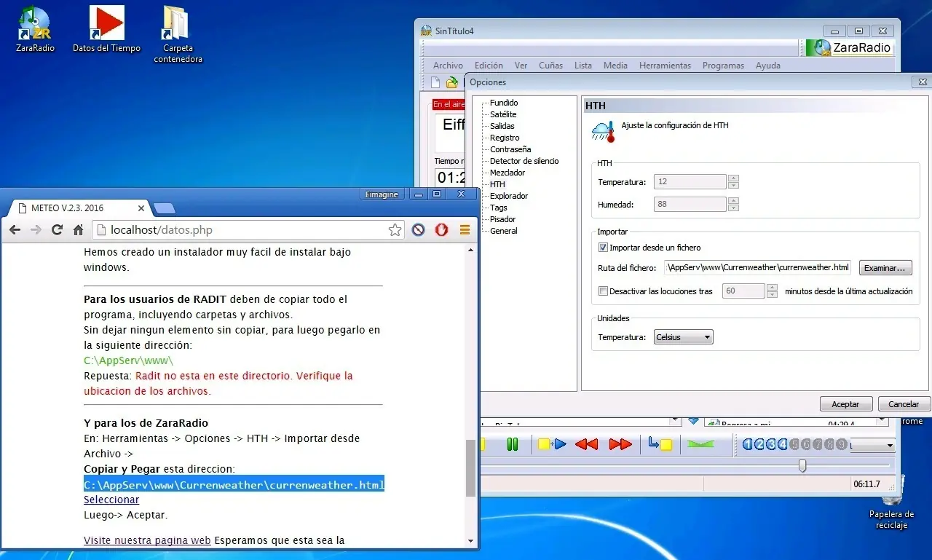Select greyed player number 5
Screen dimensions: 932x560
794,444
